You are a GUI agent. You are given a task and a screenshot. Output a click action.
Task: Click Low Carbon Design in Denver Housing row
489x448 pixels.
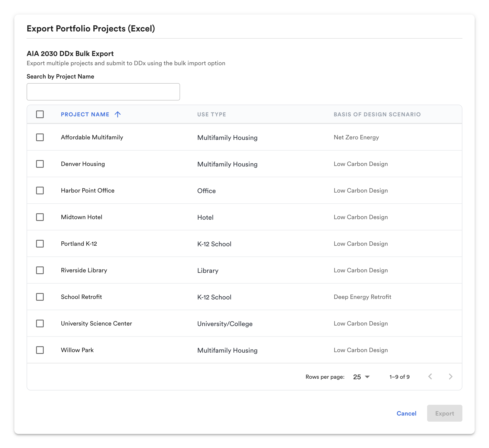coord(361,164)
